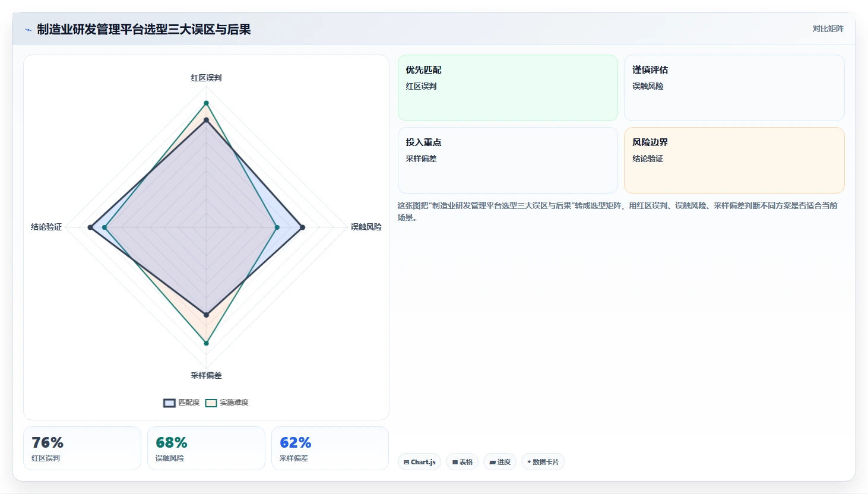Click the page title 制造业研发管理平台选型三大误区与后果
868x494 pixels.
point(144,29)
